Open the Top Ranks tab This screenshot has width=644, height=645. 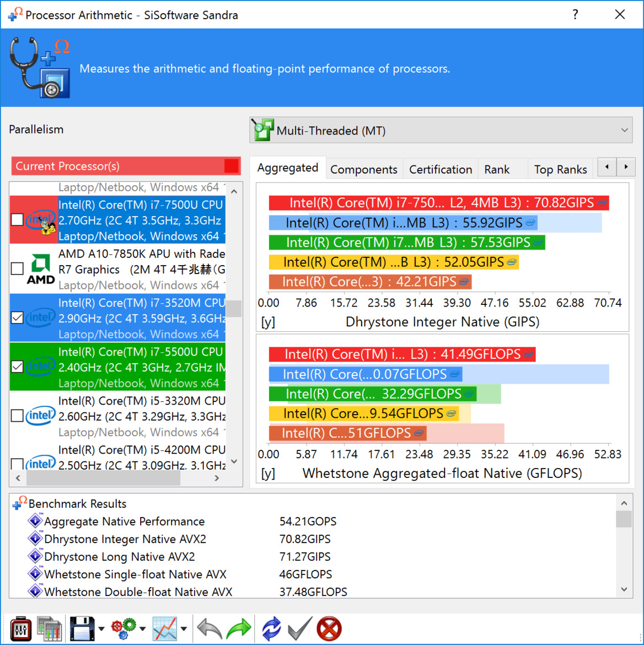pyautogui.click(x=560, y=169)
